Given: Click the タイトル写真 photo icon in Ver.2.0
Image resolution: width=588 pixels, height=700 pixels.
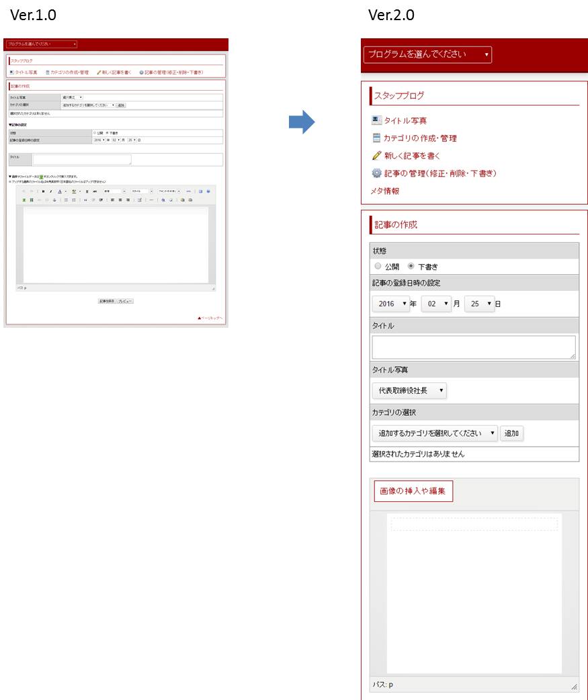Looking at the screenshot, I should (376, 120).
